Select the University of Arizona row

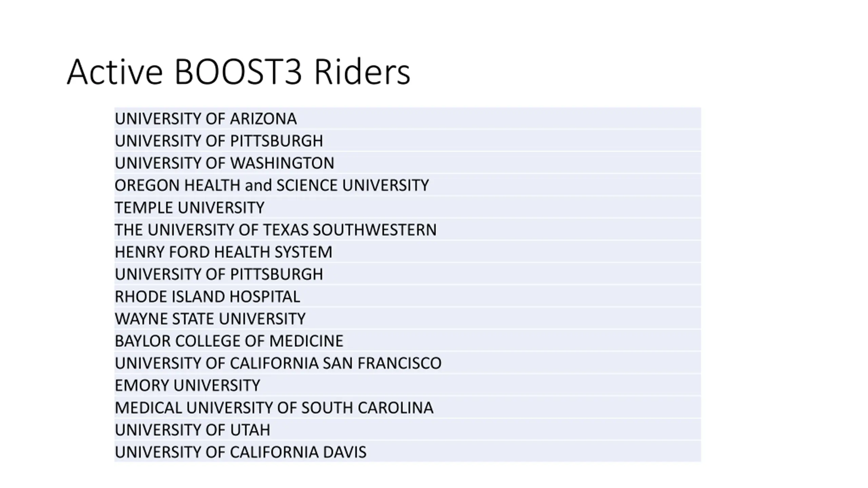click(x=408, y=118)
